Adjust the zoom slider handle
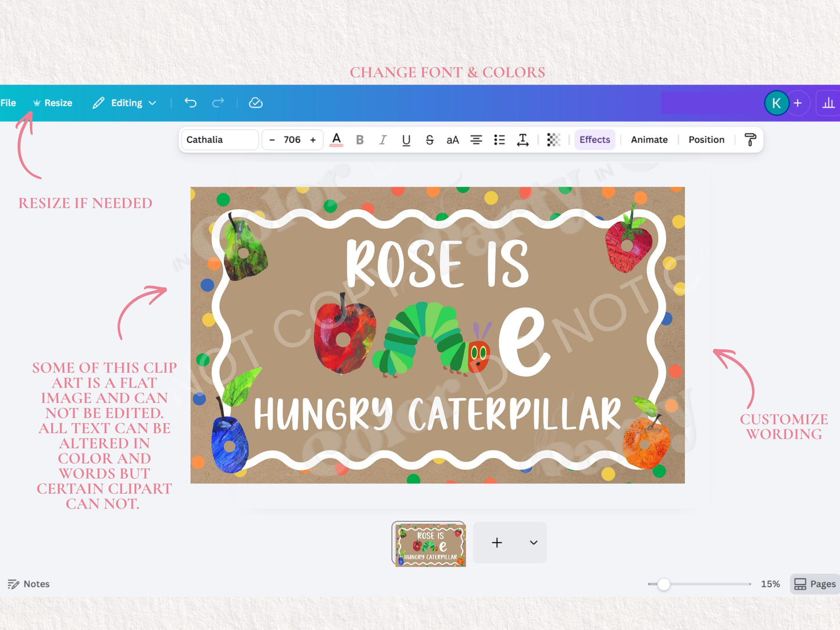 [x=663, y=584]
